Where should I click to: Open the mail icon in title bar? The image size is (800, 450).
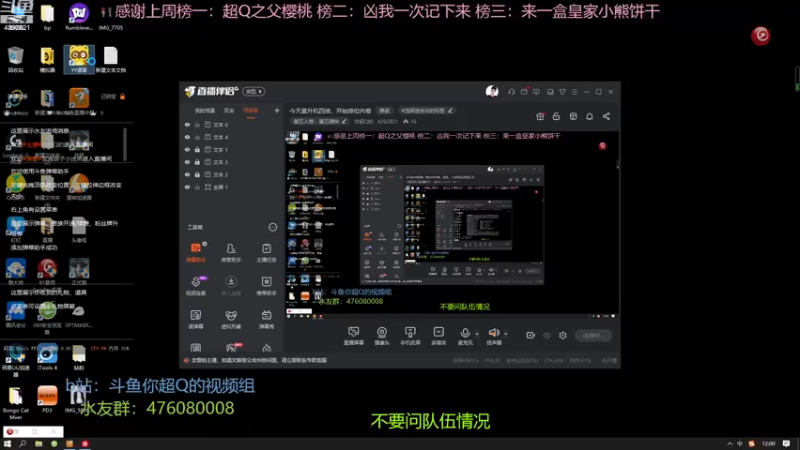coord(524,92)
